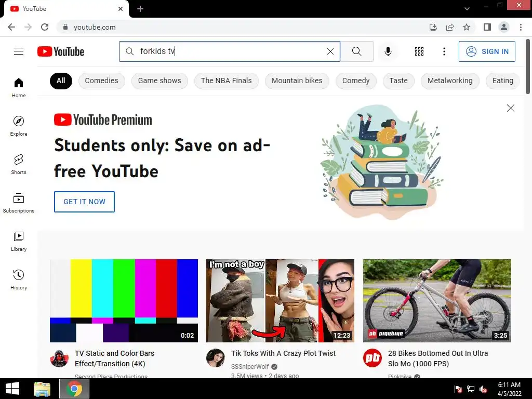Image resolution: width=532 pixels, height=399 pixels.
Task: Click the magnifier search button
Action: pos(356,51)
